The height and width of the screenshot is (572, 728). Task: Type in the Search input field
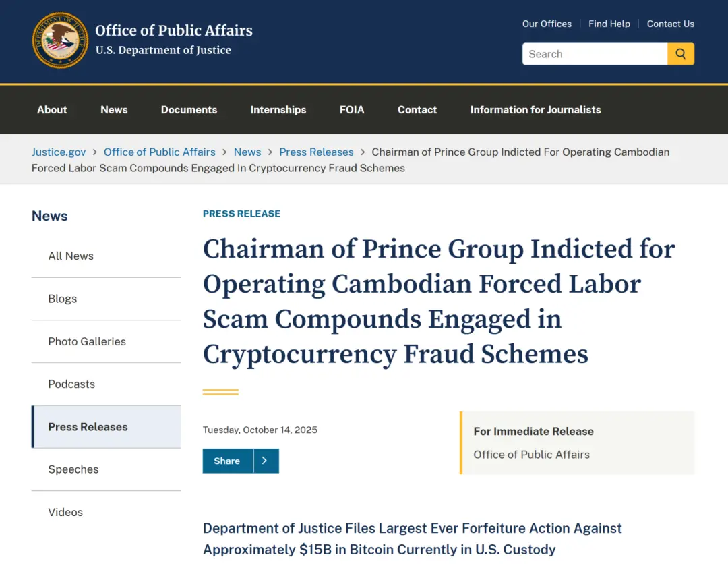click(x=595, y=54)
